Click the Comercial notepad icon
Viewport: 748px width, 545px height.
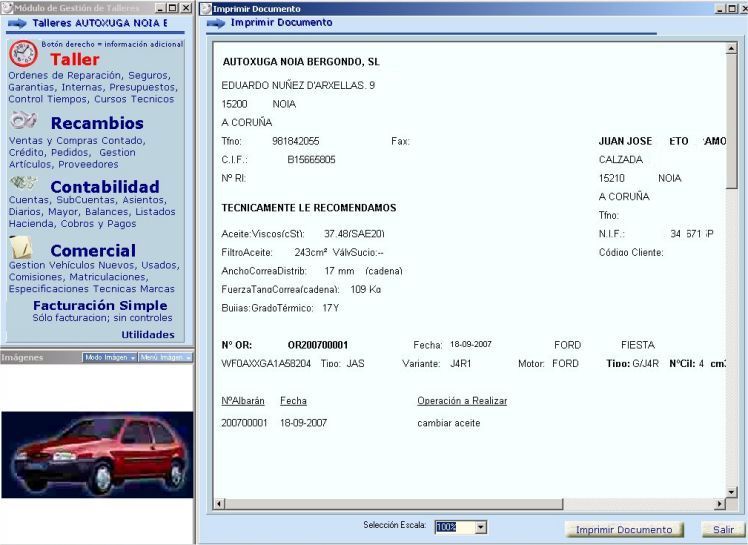click(21, 247)
